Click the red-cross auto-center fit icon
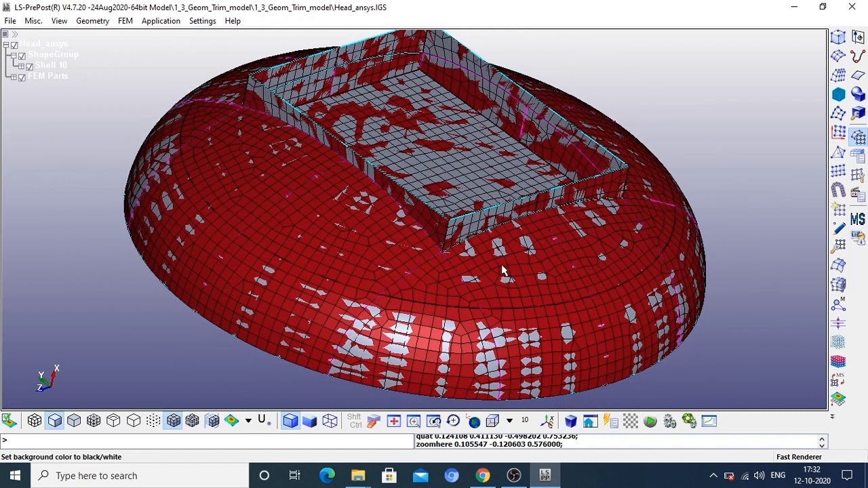The height and width of the screenshot is (488, 868). point(394,421)
